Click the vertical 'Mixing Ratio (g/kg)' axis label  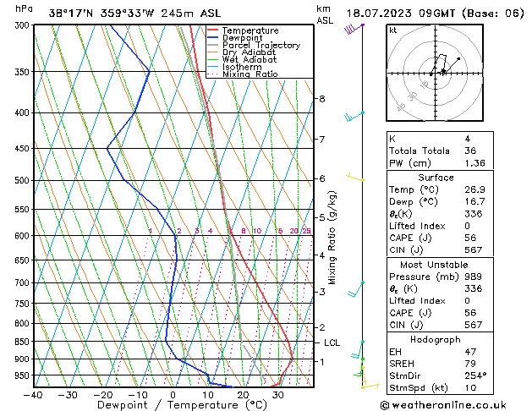pyautogui.click(x=332, y=238)
